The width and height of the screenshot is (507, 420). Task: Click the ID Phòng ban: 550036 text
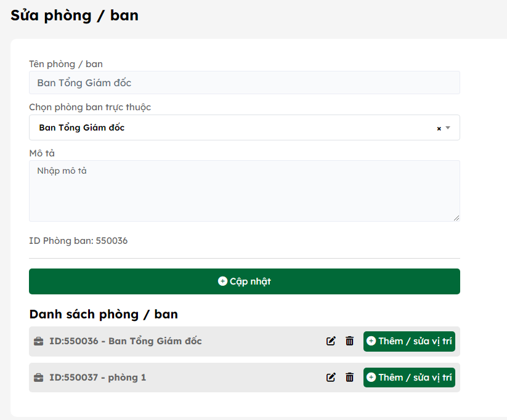tap(78, 241)
